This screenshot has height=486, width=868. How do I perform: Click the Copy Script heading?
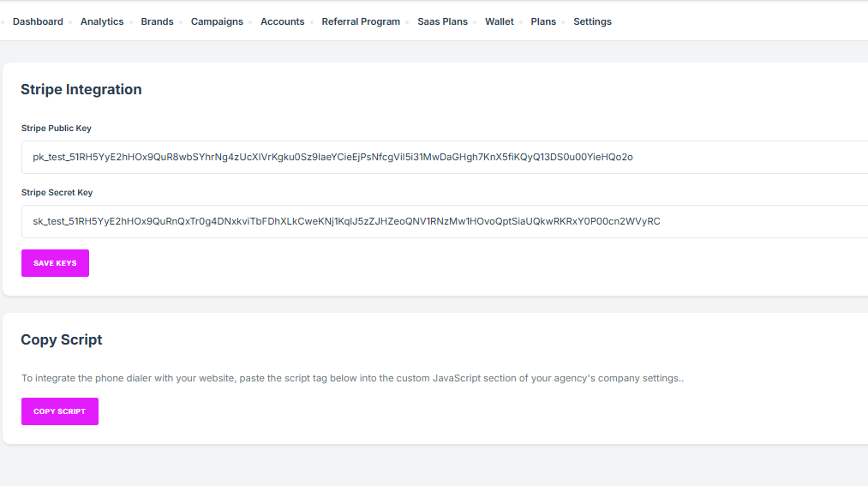coord(62,340)
